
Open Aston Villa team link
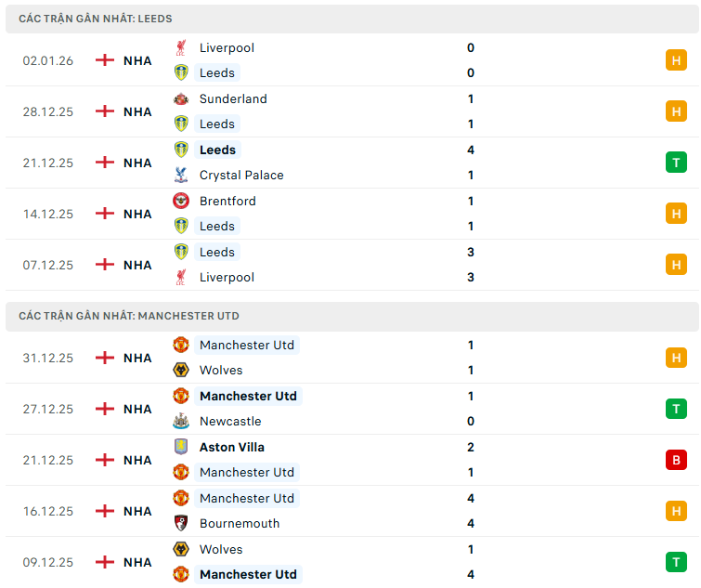click(232, 447)
